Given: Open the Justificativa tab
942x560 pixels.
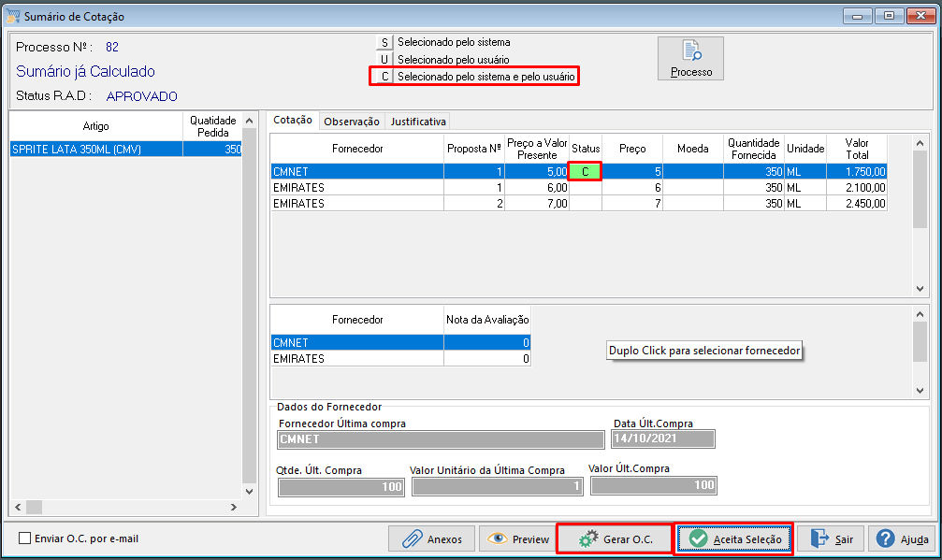Looking at the screenshot, I should click(x=418, y=122).
